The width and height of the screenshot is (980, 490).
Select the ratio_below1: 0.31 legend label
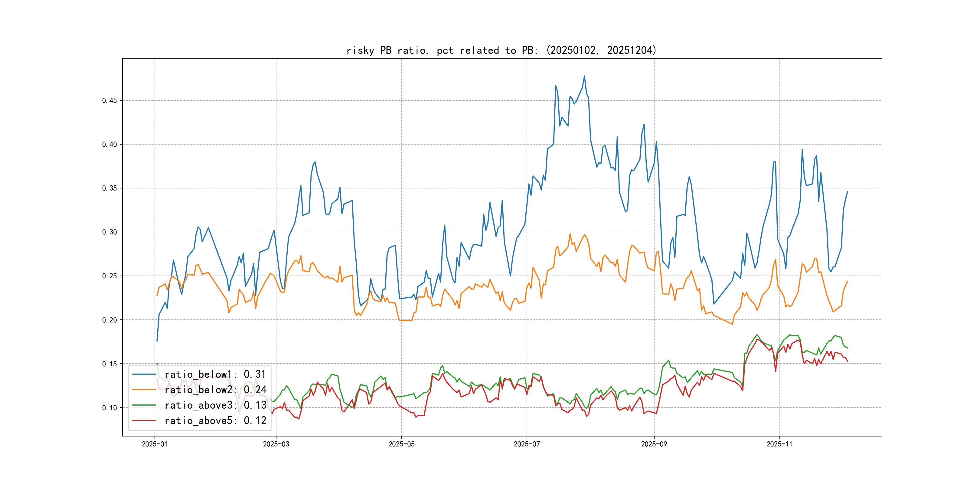pos(215,374)
